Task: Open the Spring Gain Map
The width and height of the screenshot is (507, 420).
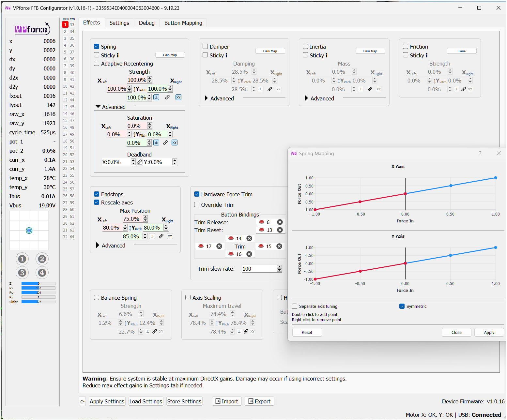Action: (170, 55)
